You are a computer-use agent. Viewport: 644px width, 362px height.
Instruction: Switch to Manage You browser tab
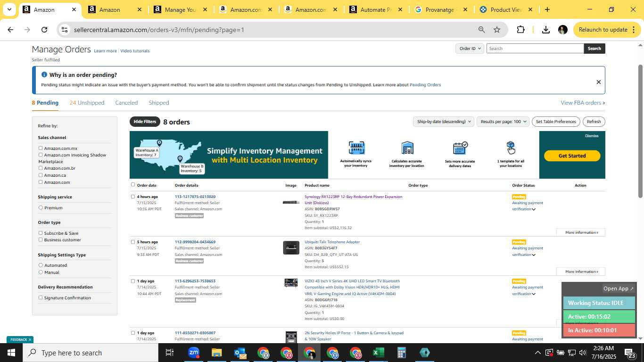click(180, 9)
